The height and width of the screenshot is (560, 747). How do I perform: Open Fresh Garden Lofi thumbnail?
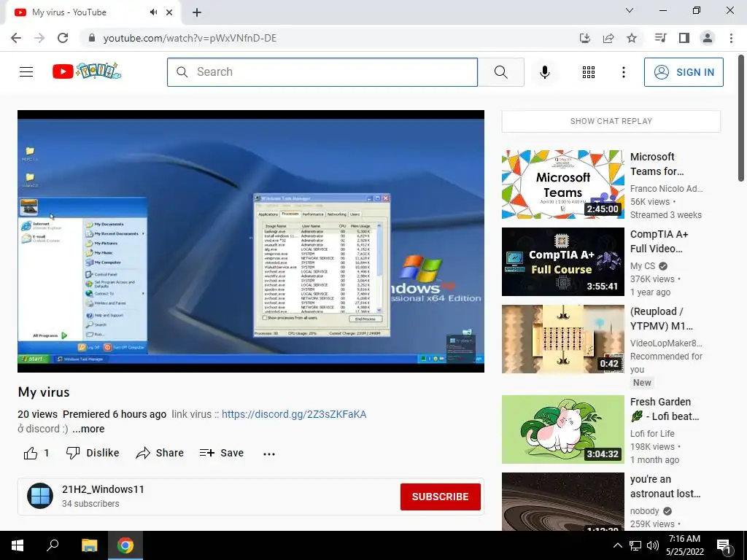click(x=562, y=429)
